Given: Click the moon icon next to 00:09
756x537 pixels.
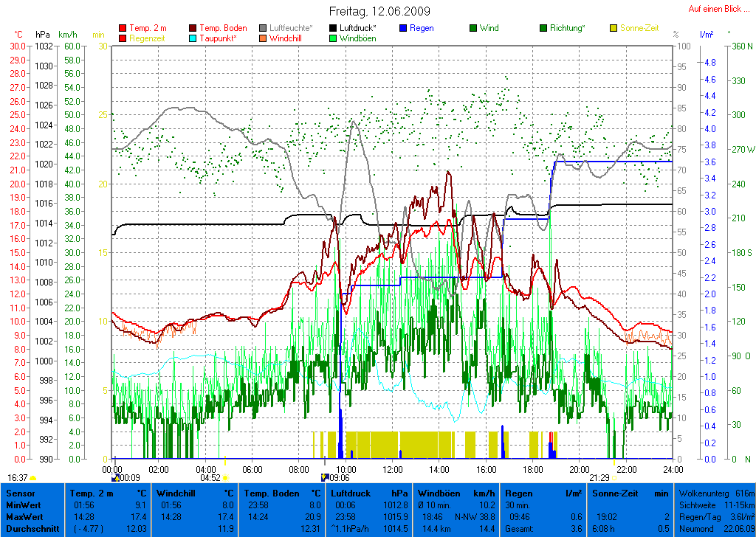Looking at the screenshot, I should tap(114, 478).
